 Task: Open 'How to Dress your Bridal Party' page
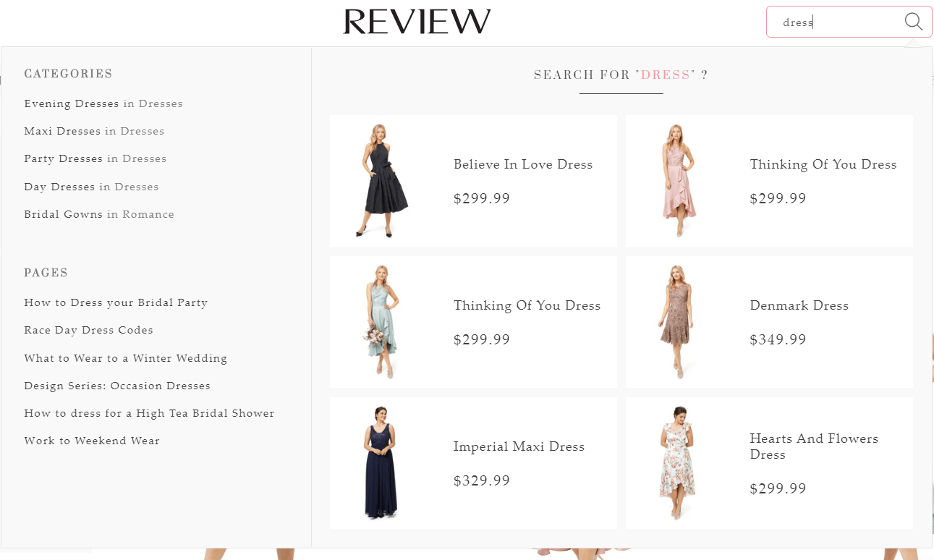116,302
